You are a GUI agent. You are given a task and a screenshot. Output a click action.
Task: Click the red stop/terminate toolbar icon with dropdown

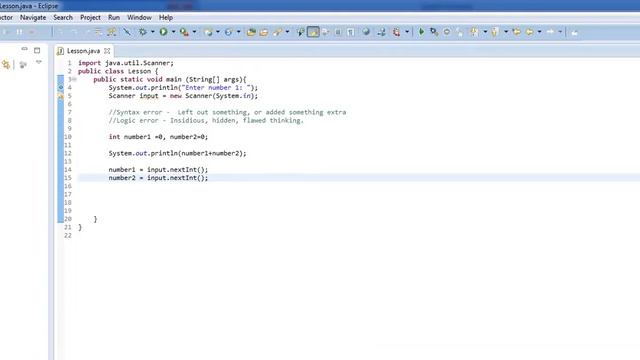click(396, 32)
